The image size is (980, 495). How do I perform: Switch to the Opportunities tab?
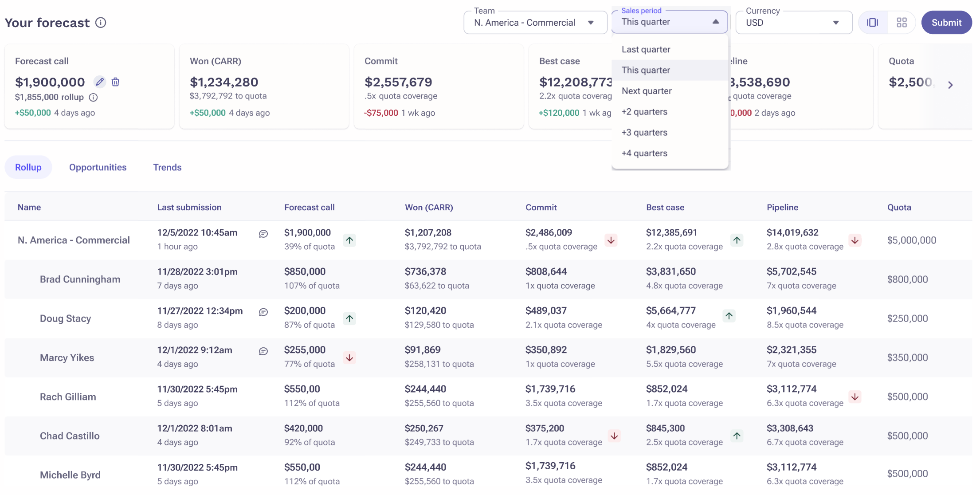point(98,167)
